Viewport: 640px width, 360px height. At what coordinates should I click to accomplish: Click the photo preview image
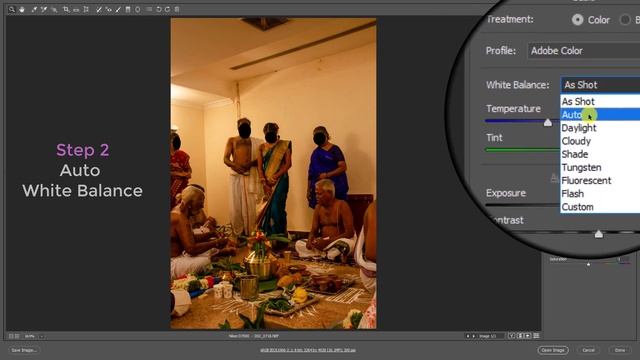click(x=273, y=173)
